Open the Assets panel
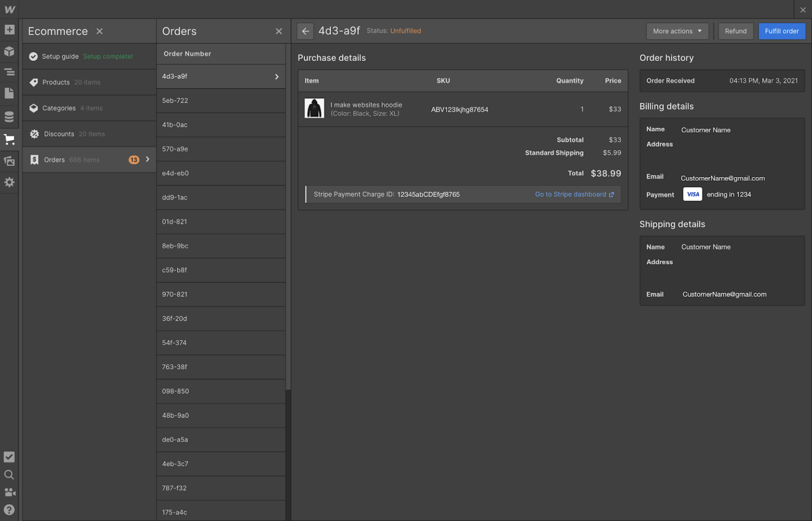 [x=10, y=161]
